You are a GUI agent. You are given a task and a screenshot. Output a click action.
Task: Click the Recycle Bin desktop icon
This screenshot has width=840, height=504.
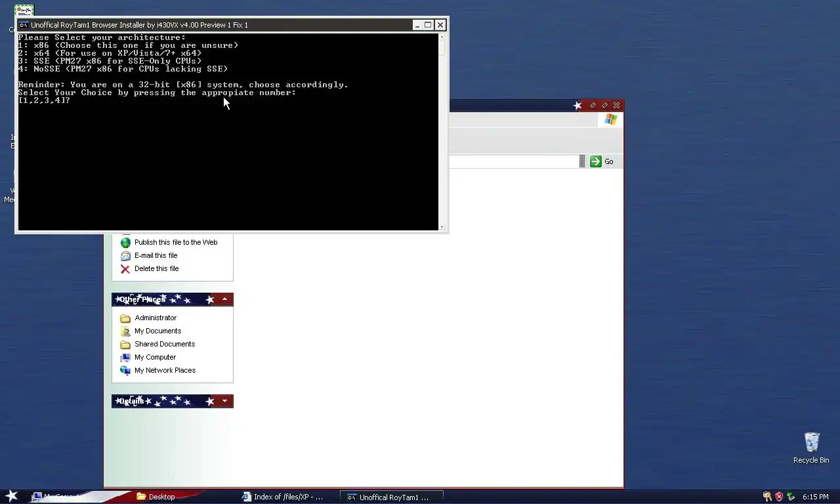point(811,448)
